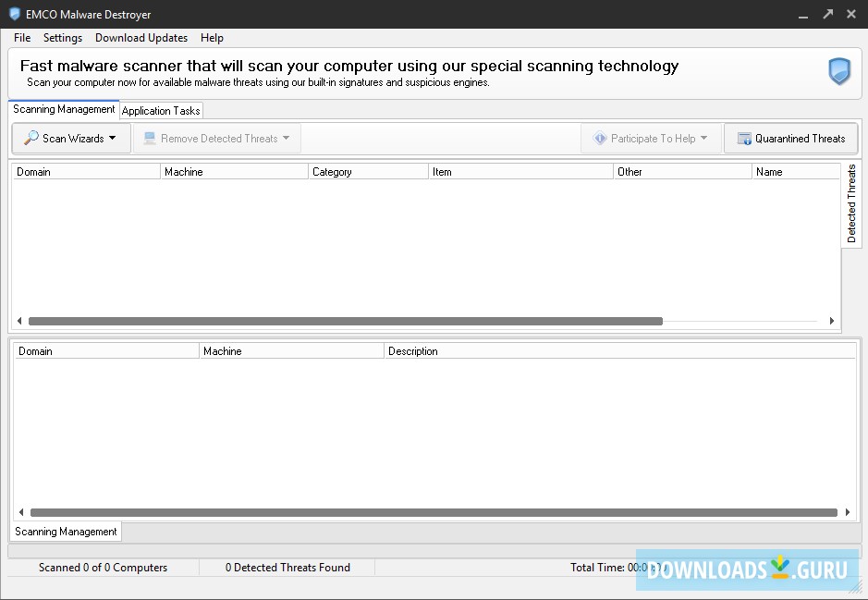Screen dimensions: 868x600
Task: Click the Scan Wizards button label
Action: click(73, 139)
